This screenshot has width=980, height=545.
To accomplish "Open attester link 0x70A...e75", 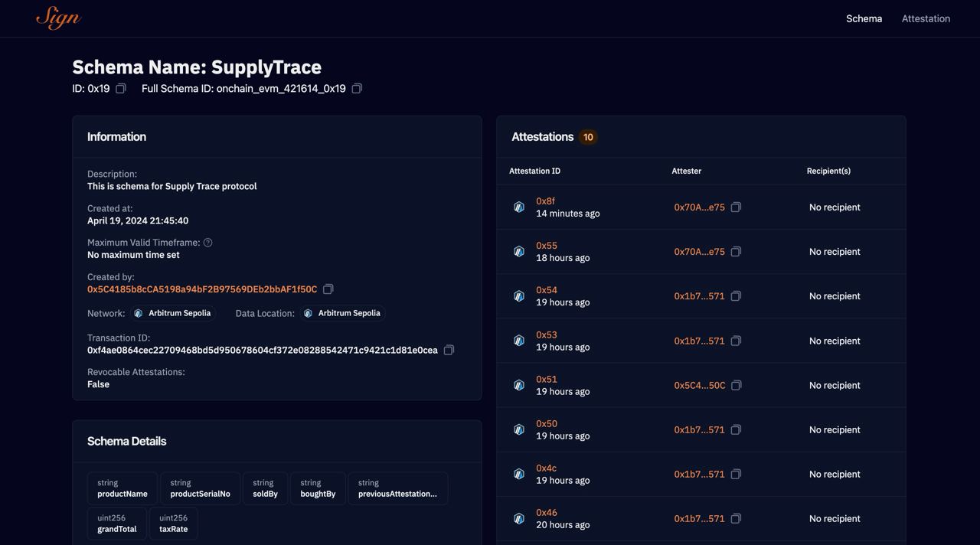I will [x=698, y=207].
